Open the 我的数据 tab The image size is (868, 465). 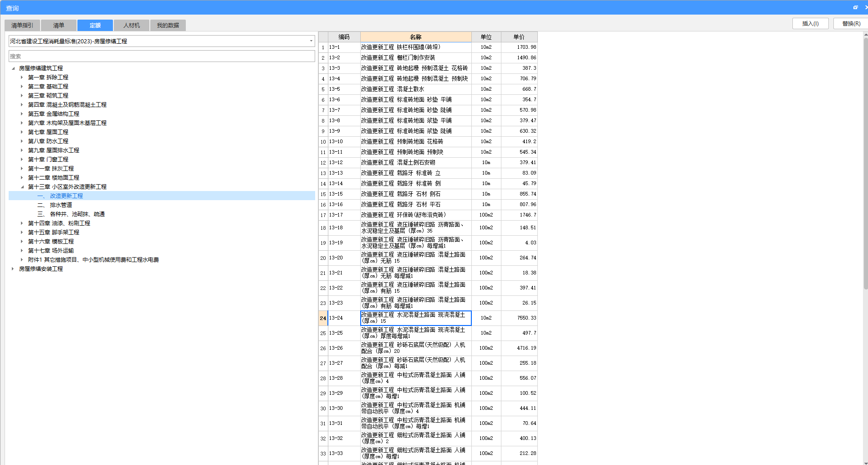[x=168, y=26]
